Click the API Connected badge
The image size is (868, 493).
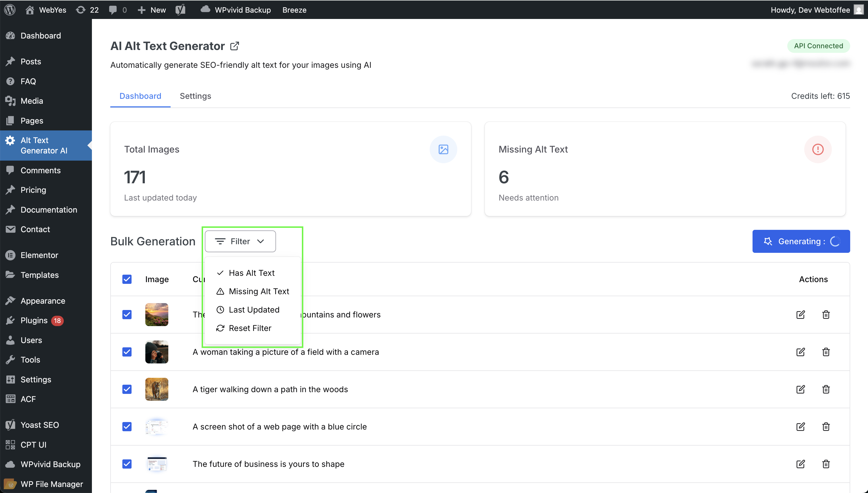[818, 46]
